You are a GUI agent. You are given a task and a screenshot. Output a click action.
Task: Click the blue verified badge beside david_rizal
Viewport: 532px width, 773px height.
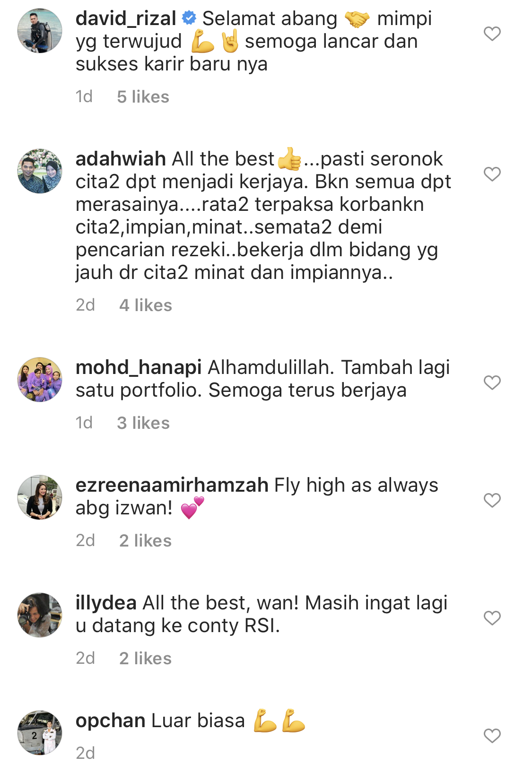tap(189, 18)
